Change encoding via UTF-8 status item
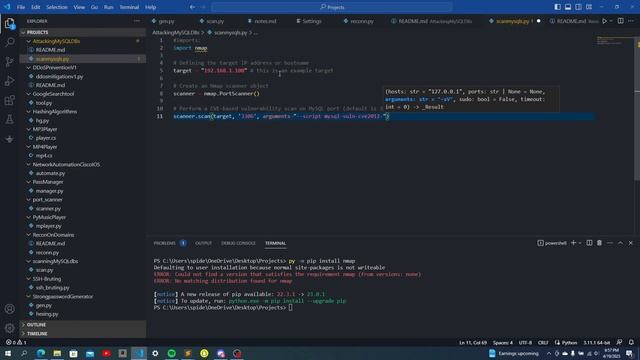Image resolution: width=640 pixels, height=360 pixels. [x=525, y=342]
